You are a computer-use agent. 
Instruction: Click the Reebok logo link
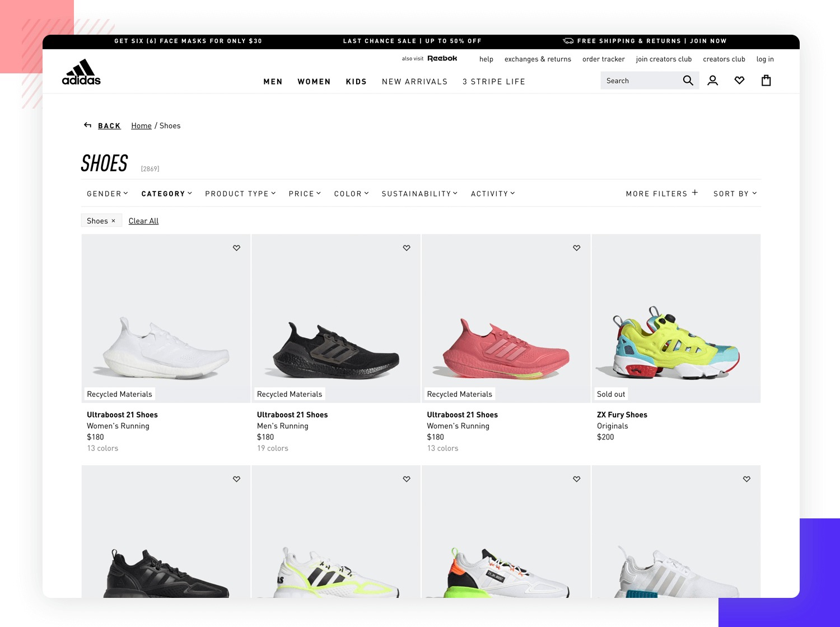coord(442,58)
